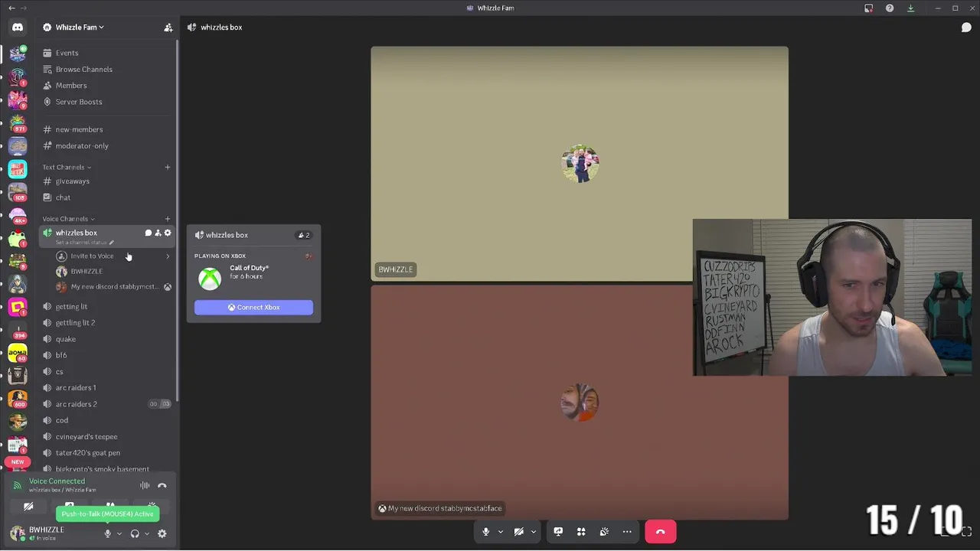This screenshot has height=551, width=980.
Task: Open user settings gear next to BWHIZZLE
Action: (162, 533)
